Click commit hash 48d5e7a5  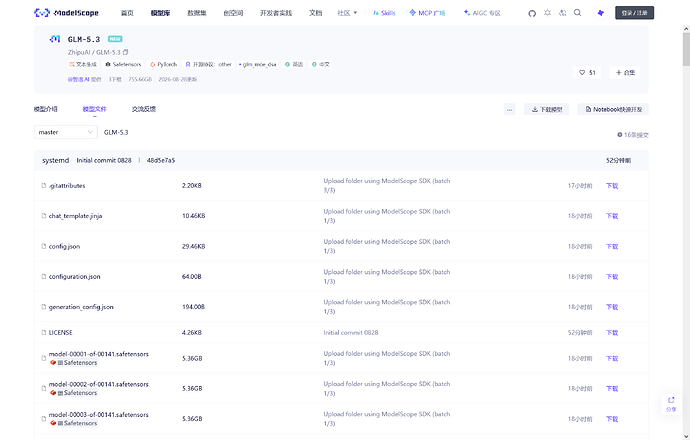point(161,161)
